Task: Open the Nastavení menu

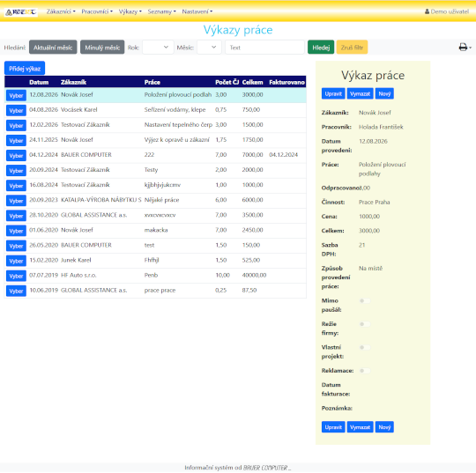Action: (197, 11)
